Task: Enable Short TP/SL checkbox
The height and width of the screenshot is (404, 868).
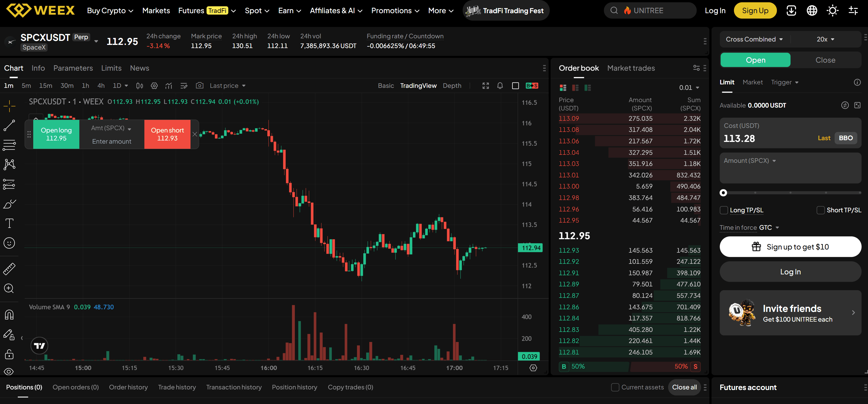Action: click(x=820, y=210)
